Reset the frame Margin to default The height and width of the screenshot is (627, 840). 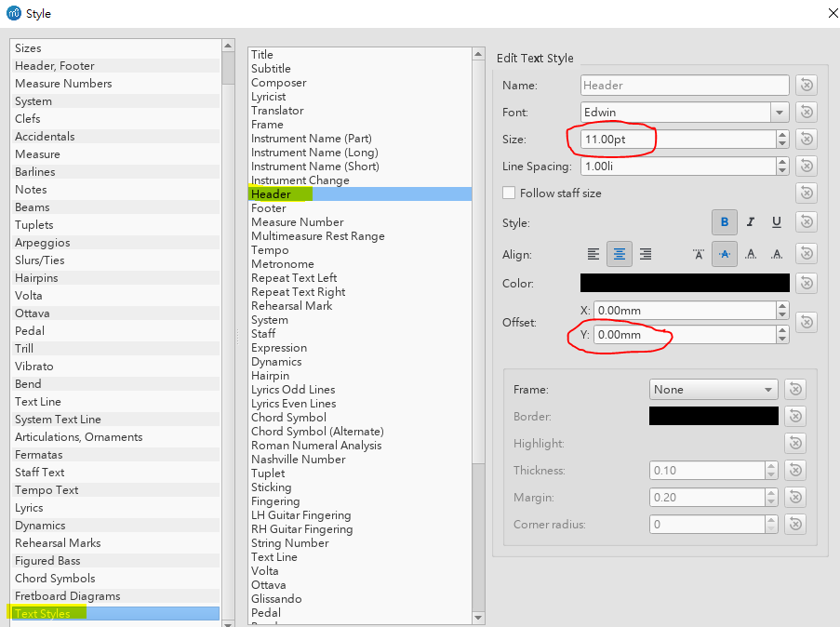point(795,498)
